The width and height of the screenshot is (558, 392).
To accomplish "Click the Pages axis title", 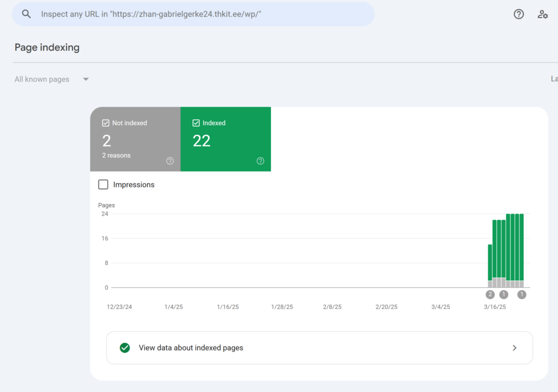I will coord(106,205).
